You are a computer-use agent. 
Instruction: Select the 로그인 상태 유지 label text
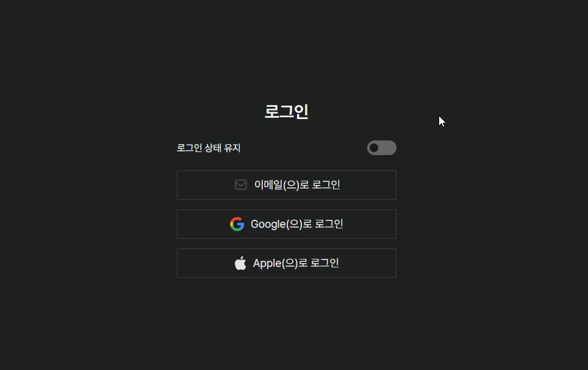click(209, 148)
